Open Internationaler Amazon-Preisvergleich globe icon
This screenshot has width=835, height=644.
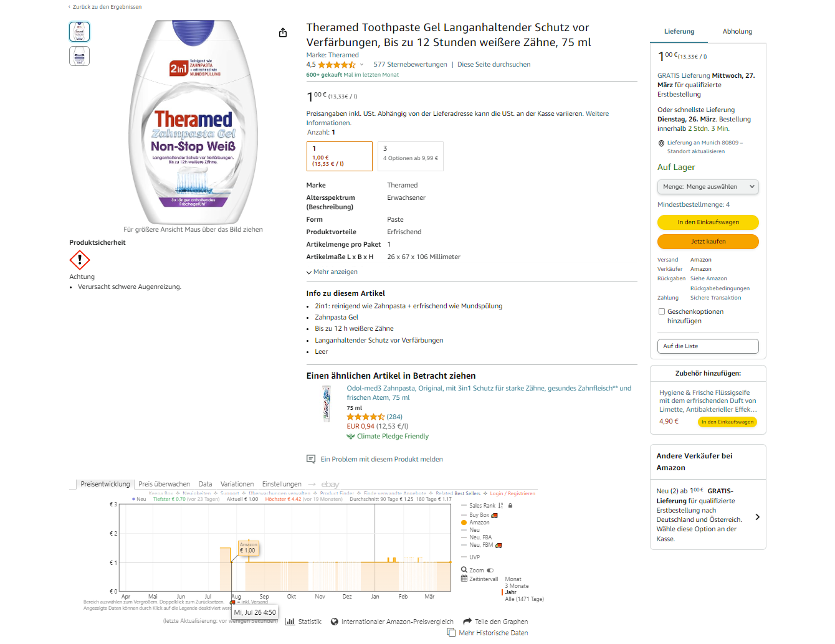click(x=335, y=622)
